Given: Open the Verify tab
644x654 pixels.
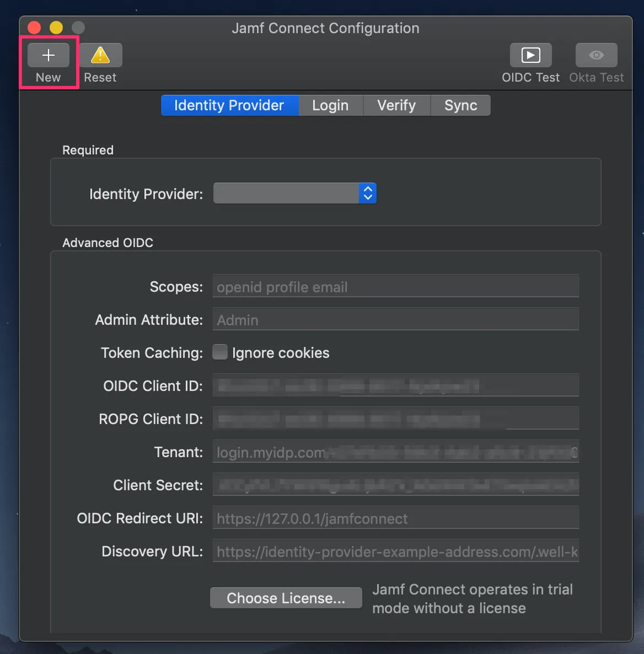Looking at the screenshot, I should click(396, 105).
